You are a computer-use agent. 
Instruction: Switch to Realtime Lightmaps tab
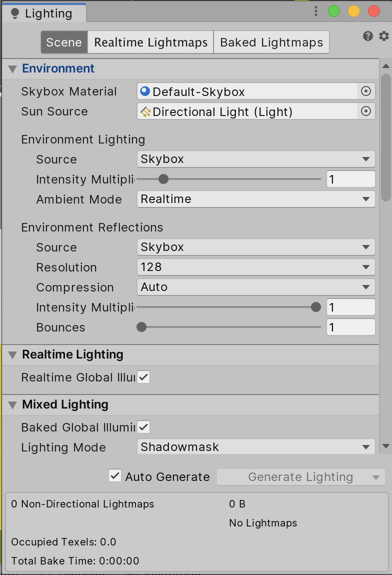tap(150, 42)
